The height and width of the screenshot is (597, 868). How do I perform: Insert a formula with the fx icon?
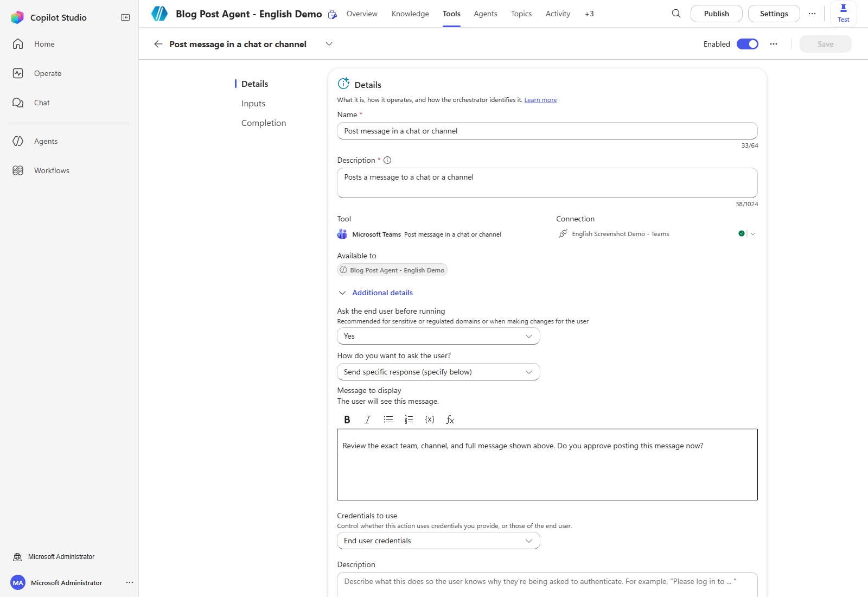click(x=450, y=420)
